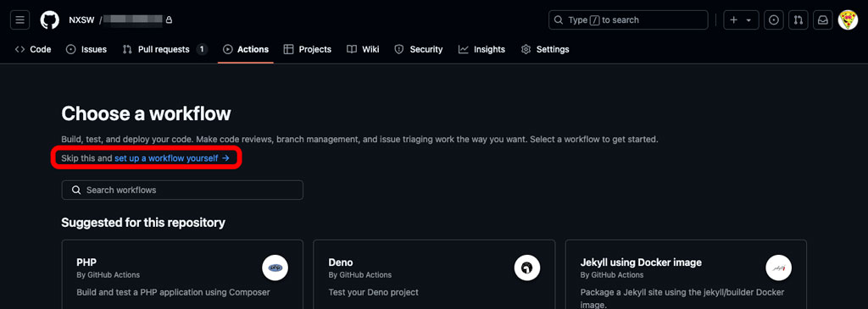Open the notifications inbox icon
Viewport: 868px width, 309px height.
tap(823, 20)
